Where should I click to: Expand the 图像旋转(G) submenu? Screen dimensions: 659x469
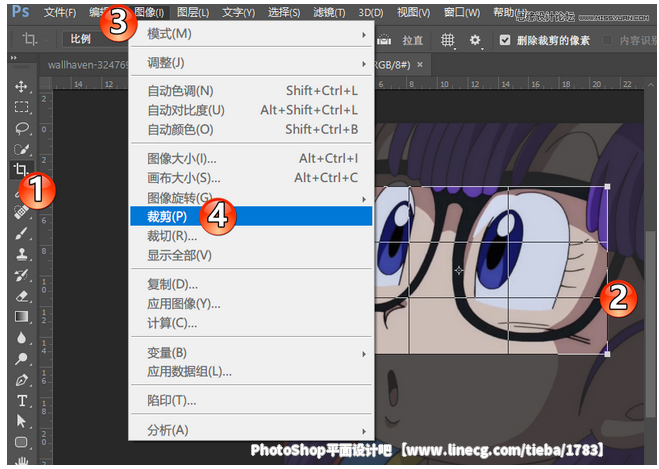[x=251, y=198]
